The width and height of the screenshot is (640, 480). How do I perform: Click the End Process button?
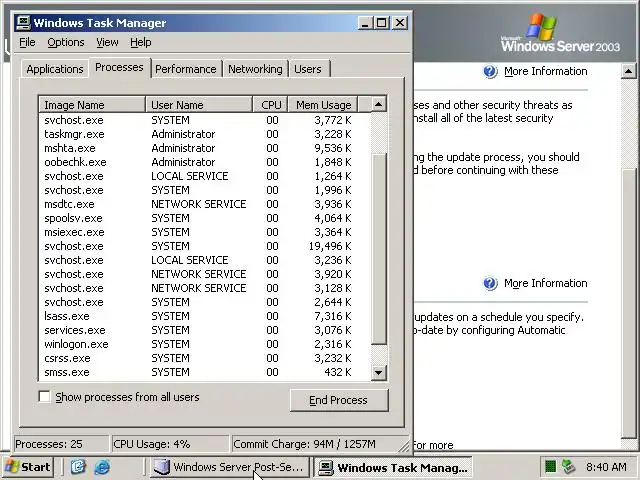pyautogui.click(x=339, y=400)
